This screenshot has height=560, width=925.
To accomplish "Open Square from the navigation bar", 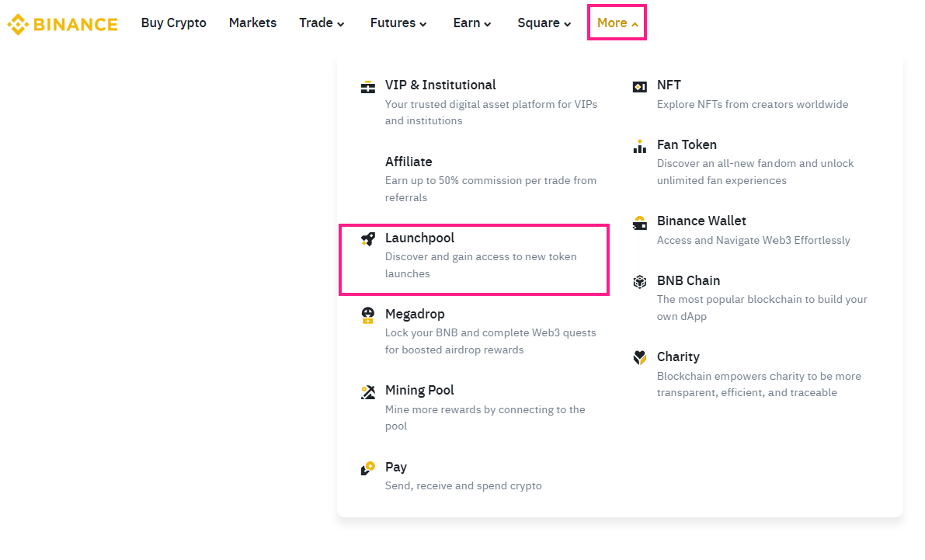I will tap(544, 23).
